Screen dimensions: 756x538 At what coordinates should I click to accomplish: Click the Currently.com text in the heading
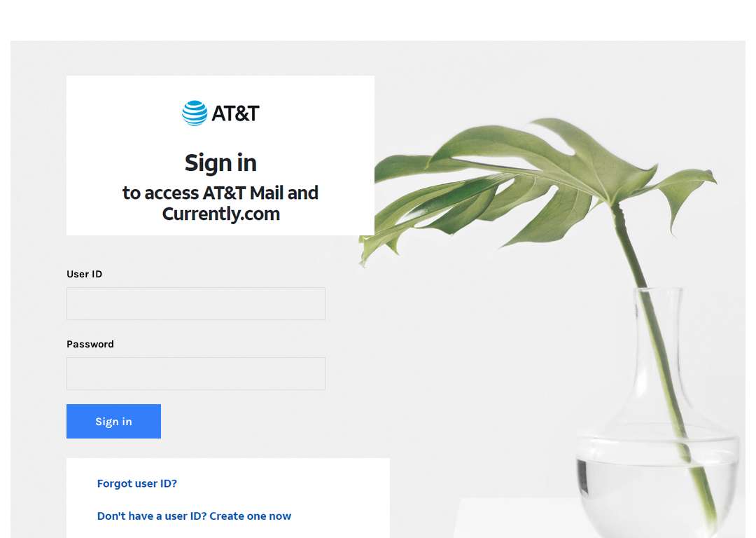tap(220, 214)
